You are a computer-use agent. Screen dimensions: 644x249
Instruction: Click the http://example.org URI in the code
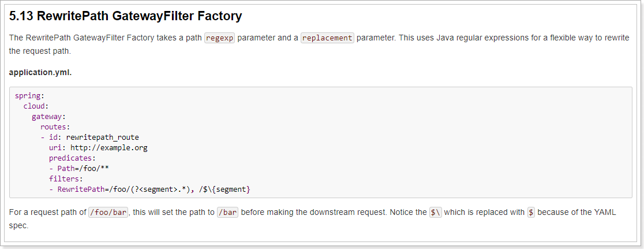coord(109,148)
